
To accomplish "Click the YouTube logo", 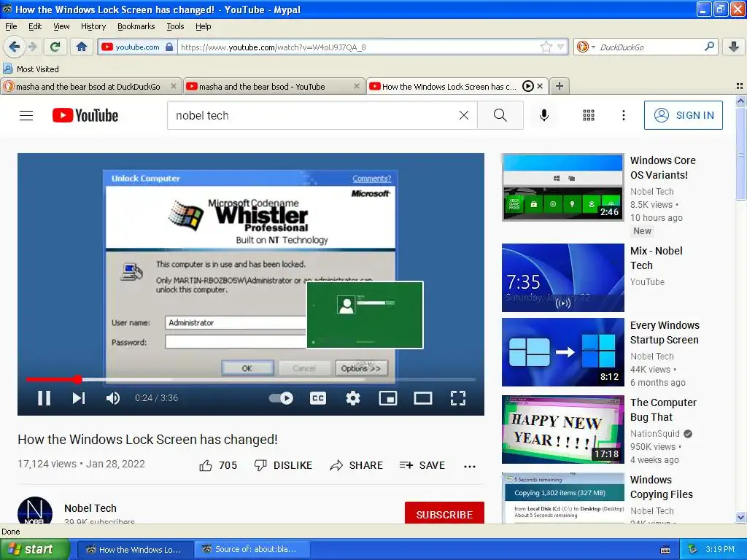I will point(85,115).
